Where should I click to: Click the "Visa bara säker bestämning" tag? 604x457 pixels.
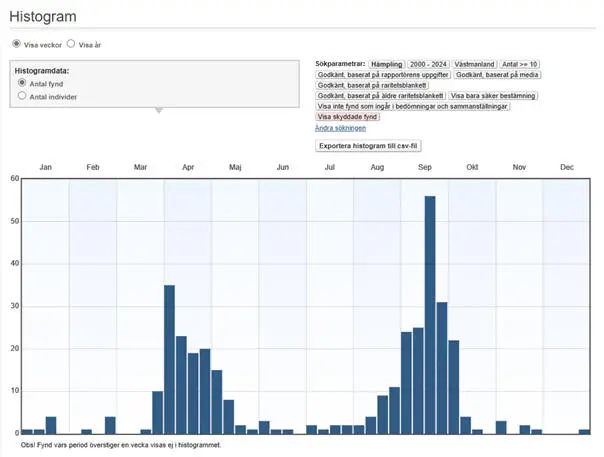[493, 95]
